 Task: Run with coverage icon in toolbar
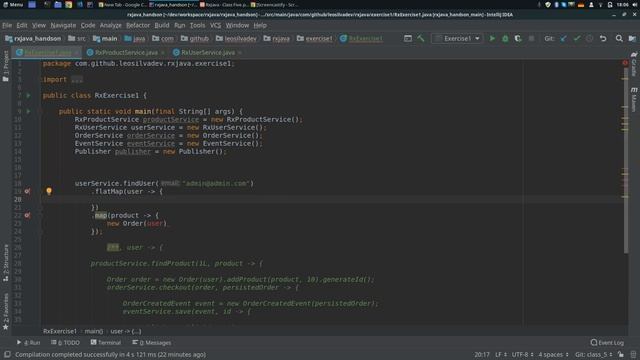pos(518,38)
